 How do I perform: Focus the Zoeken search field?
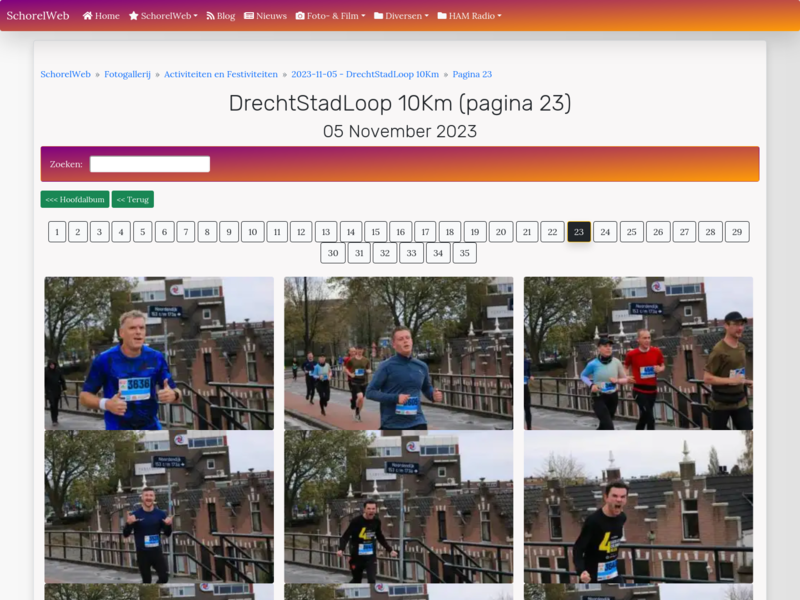(150, 164)
